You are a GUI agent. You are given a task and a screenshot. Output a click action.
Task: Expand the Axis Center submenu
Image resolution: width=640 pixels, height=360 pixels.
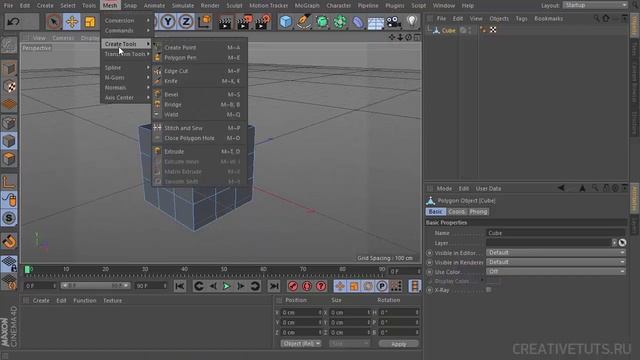[x=127, y=98]
